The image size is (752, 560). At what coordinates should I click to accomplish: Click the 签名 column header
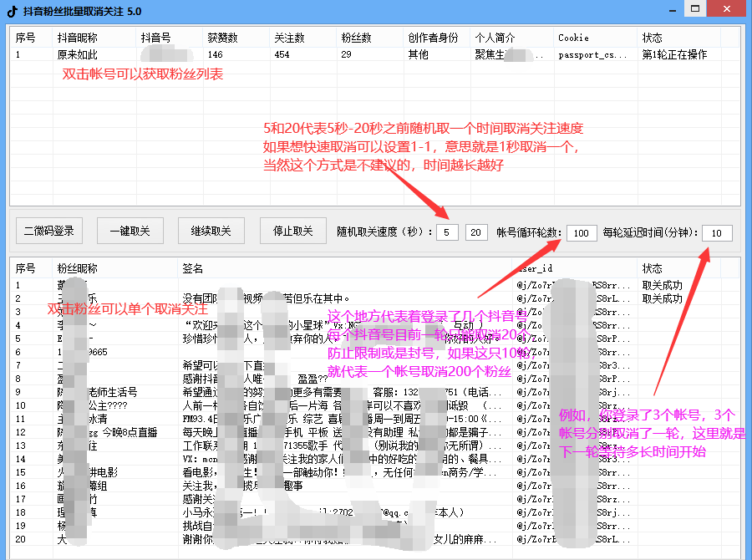[345, 268]
